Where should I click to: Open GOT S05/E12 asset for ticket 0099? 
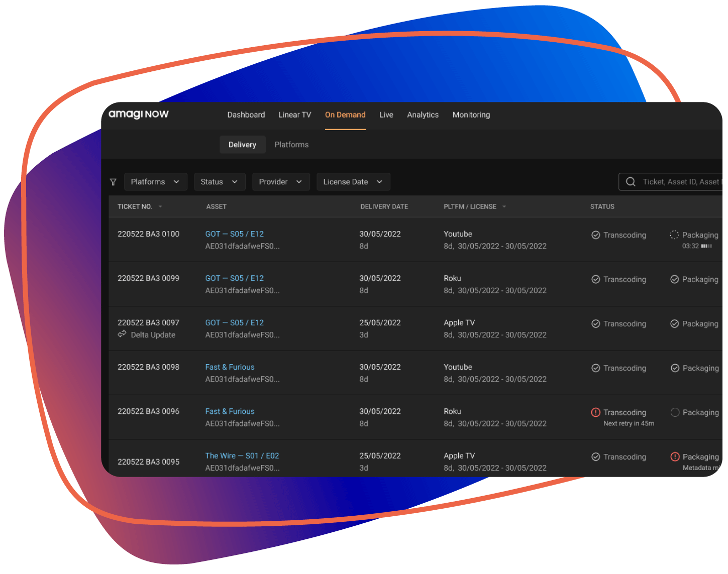pos(235,278)
